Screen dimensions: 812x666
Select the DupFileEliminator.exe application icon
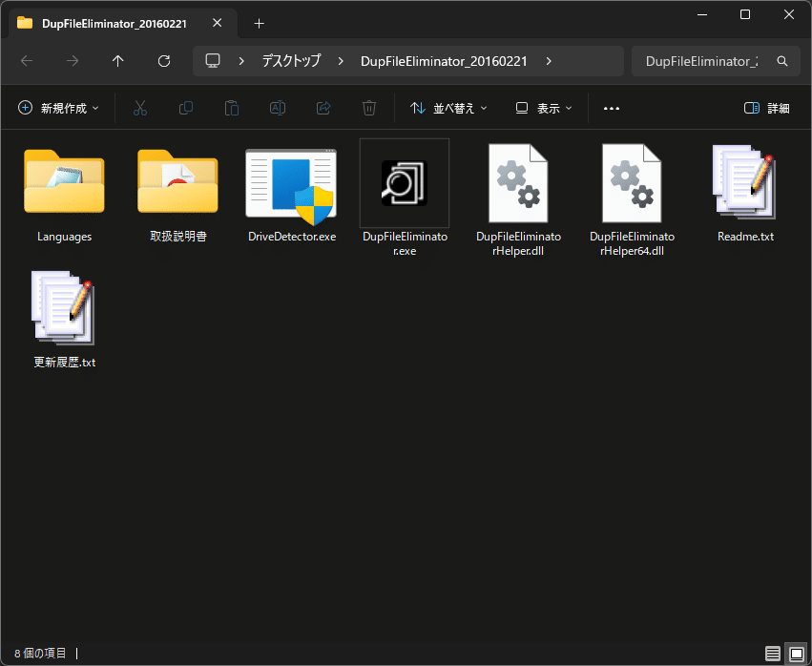coord(404,182)
